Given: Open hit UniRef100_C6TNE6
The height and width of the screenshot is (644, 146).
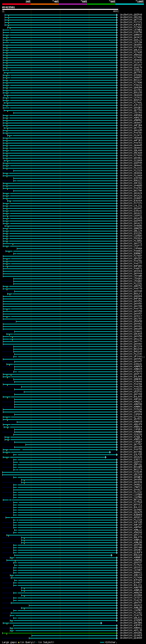Looking at the screenshot, I should [x=131, y=30].
